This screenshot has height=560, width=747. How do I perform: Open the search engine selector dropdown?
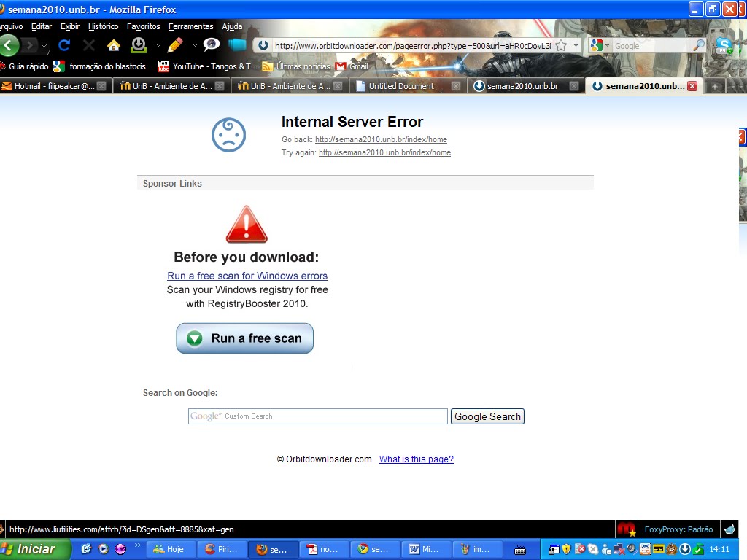pos(600,46)
